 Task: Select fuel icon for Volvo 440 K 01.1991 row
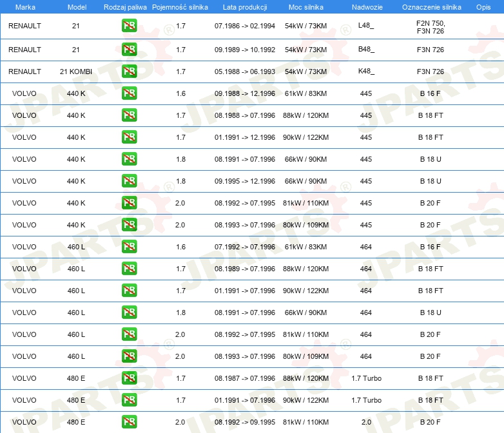(129, 137)
